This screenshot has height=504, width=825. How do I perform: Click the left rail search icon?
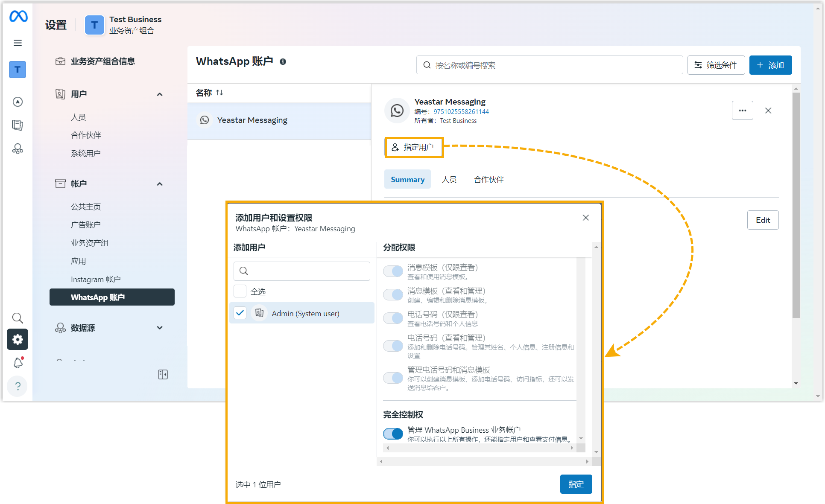click(x=18, y=318)
